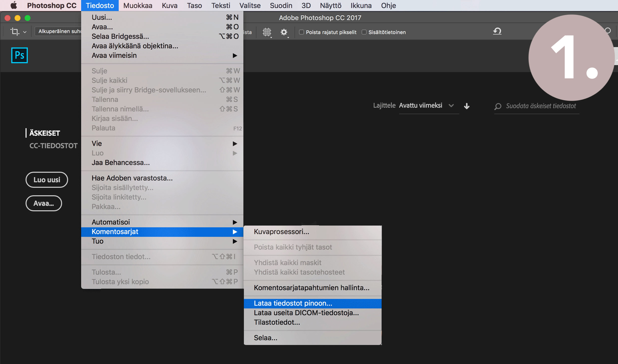Open the 3D menu

[306, 5]
